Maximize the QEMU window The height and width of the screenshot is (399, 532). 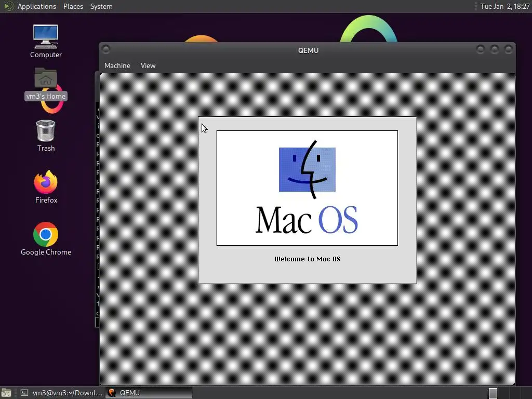[495, 49]
